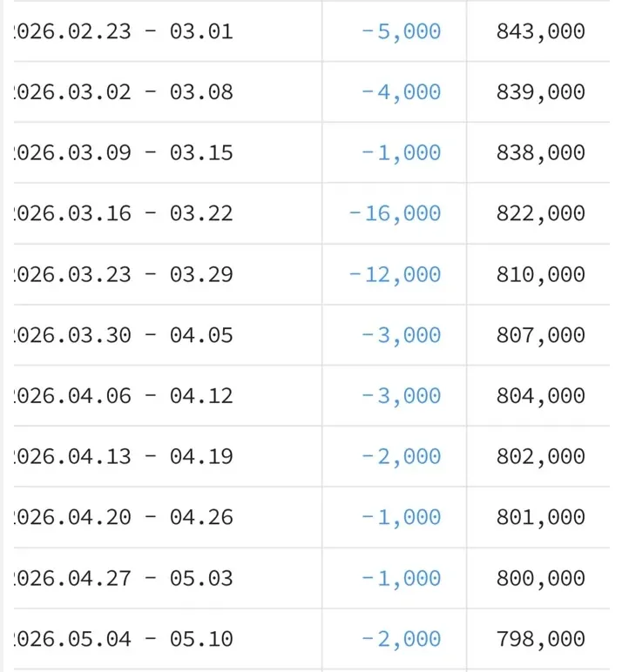Select the -12,000 change value
This screenshot has height=672, width=622.
(x=395, y=274)
